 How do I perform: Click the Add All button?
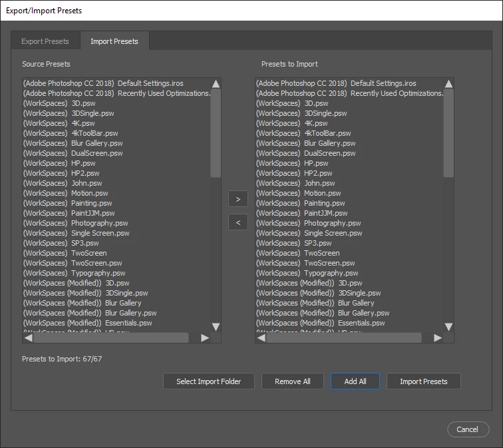pyautogui.click(x=355, y=381)
